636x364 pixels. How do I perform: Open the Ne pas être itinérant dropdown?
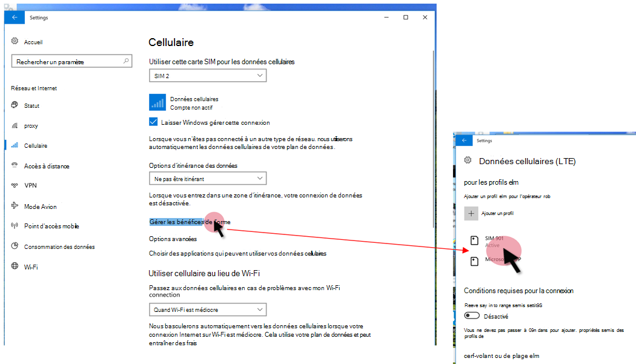coord(208,179)
